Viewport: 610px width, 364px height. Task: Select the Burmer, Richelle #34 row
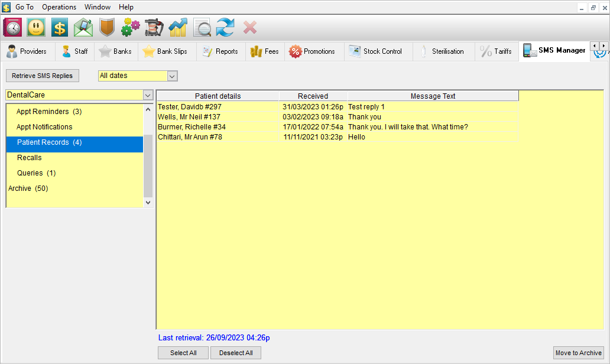(x=338, y=127)
